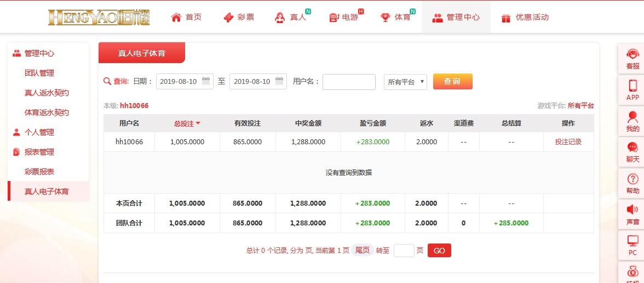Open 彩票报表 in sidebar

[39, 172]
